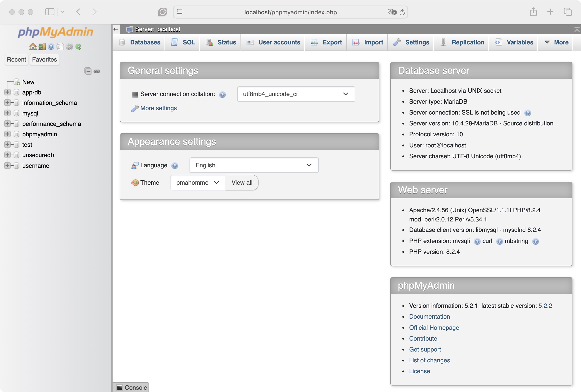Open the server connection collation dropdown
581x392 pixels.
pos(296,94)
